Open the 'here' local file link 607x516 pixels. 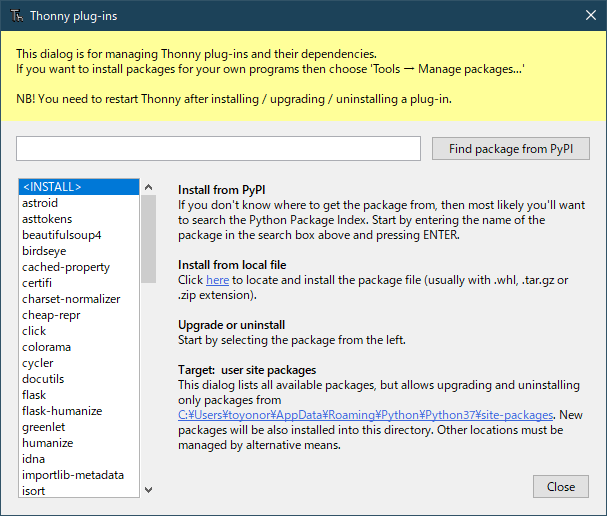218,280
